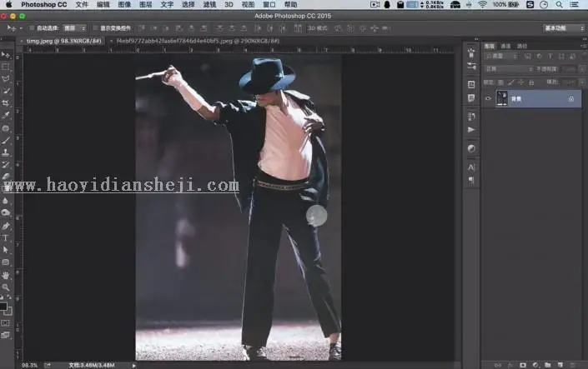588x369 pixels.
Task: Open the 文件 menu
Action: coord(82,4)
